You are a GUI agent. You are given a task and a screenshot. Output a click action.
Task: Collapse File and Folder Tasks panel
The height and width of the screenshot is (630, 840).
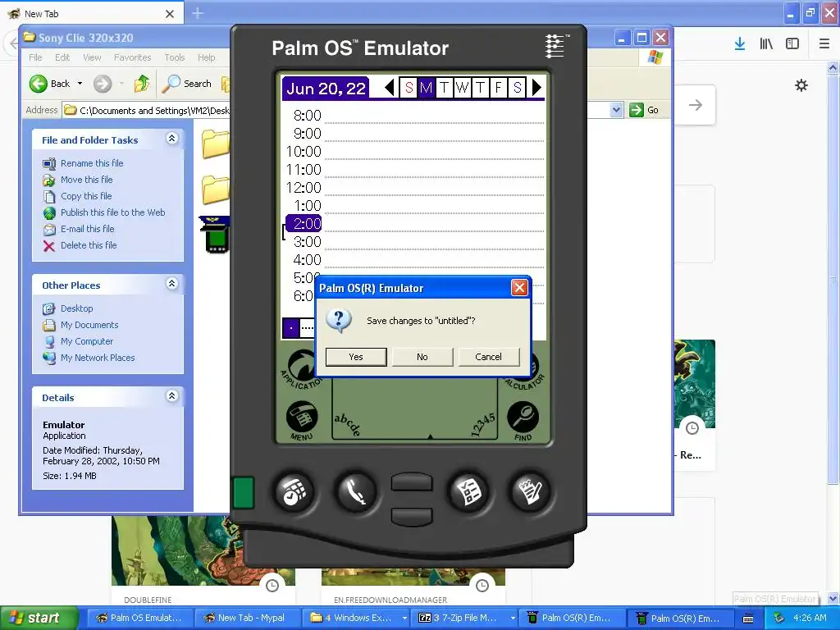(x=172, y=139)
